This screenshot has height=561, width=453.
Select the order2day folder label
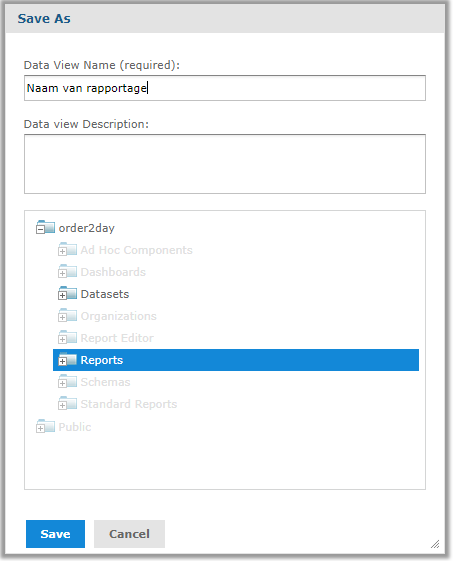coord(87,228)
